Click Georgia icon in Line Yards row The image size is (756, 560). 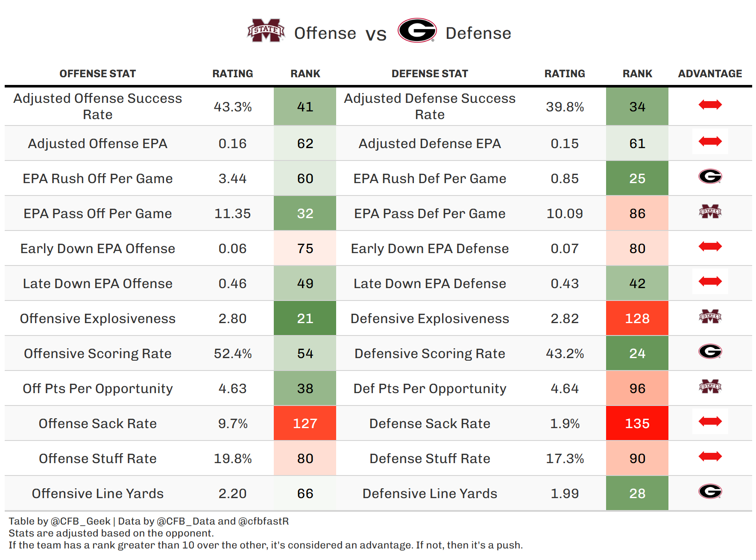(x=710, y=491)
